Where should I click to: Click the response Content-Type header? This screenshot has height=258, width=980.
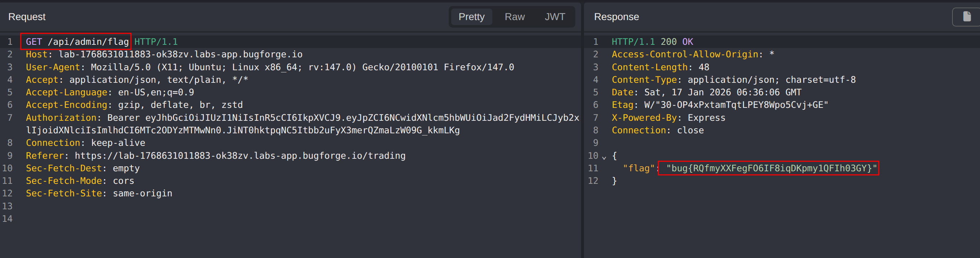pos(733,80)
